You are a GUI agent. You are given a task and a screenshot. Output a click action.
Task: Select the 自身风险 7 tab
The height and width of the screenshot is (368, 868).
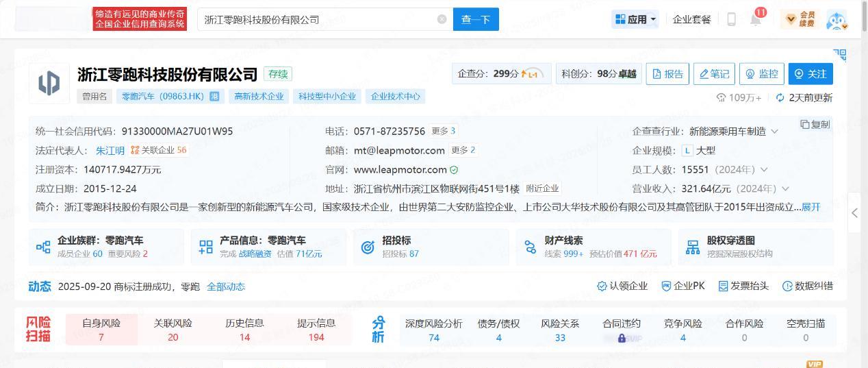pyautogui.click(x=101, y=330)
